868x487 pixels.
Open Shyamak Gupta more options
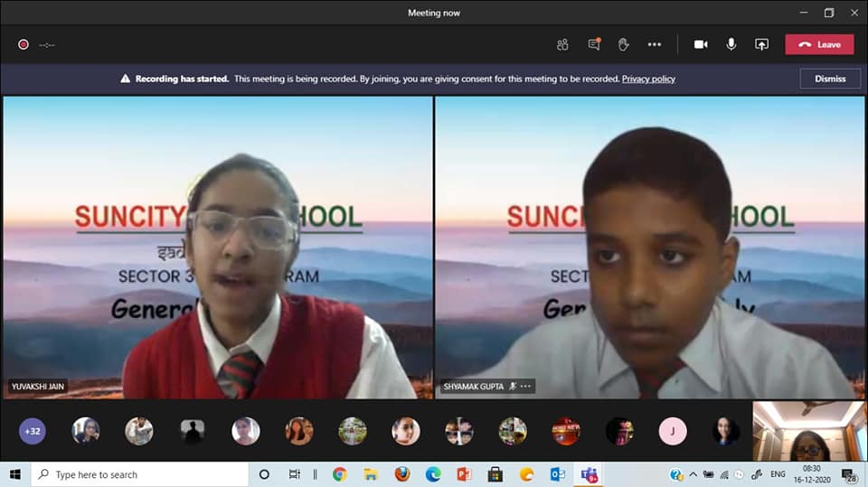point(525,387)
